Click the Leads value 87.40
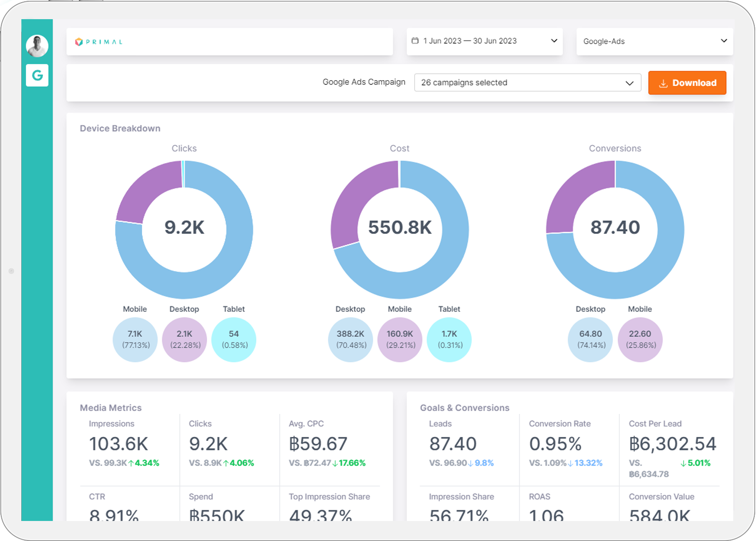The image size is (756, 541). tap(453, 444)
